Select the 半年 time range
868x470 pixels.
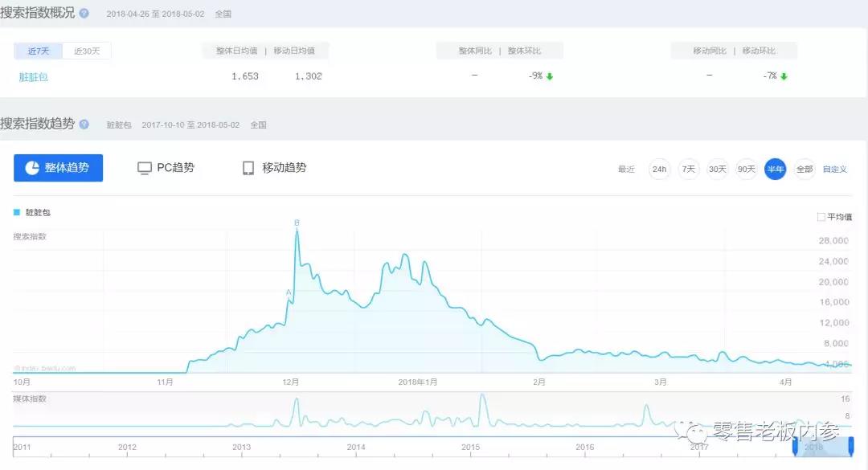click(775, 169)
